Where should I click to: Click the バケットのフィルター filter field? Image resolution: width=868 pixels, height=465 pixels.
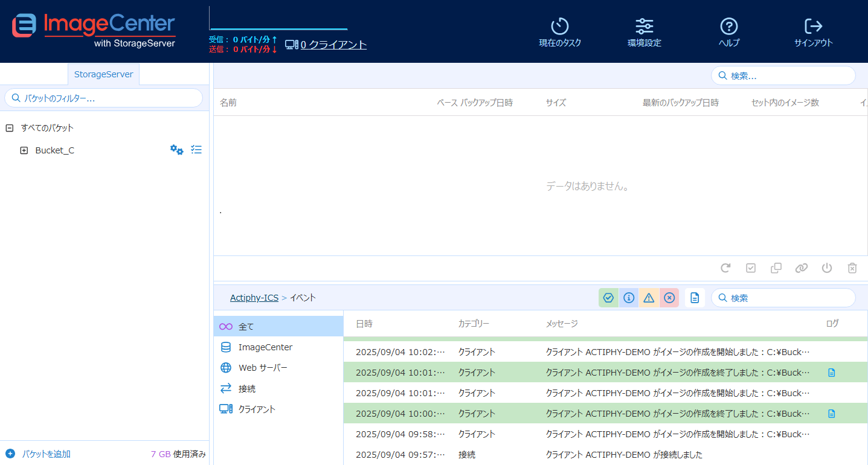click(x=104, y=98)
